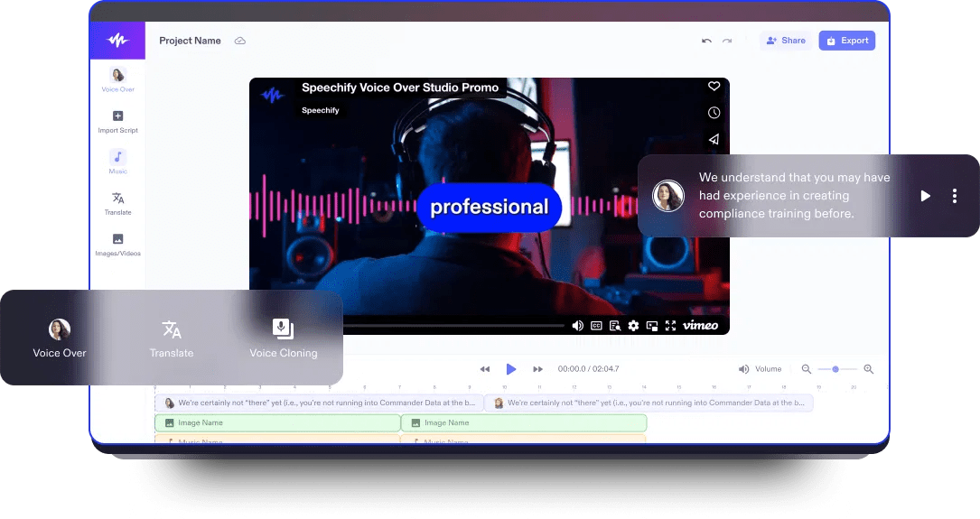Zoom in the timeline
Viewport: 980px width, 519px height.
pos(868,369)
